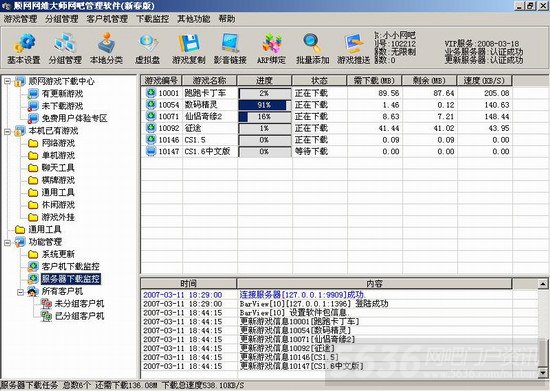Screen dimensions: 550x391
Task: Select 服务器下载监控 icon
Action: pos(33,279)
